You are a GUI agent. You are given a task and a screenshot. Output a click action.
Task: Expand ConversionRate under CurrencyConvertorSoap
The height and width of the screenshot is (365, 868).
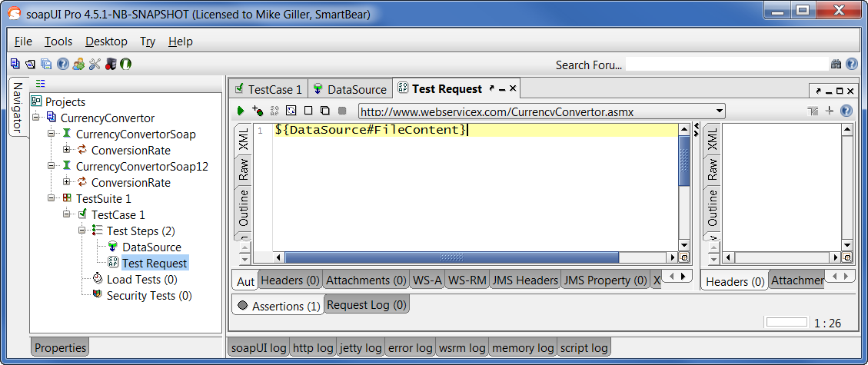[x=67, y=149]
